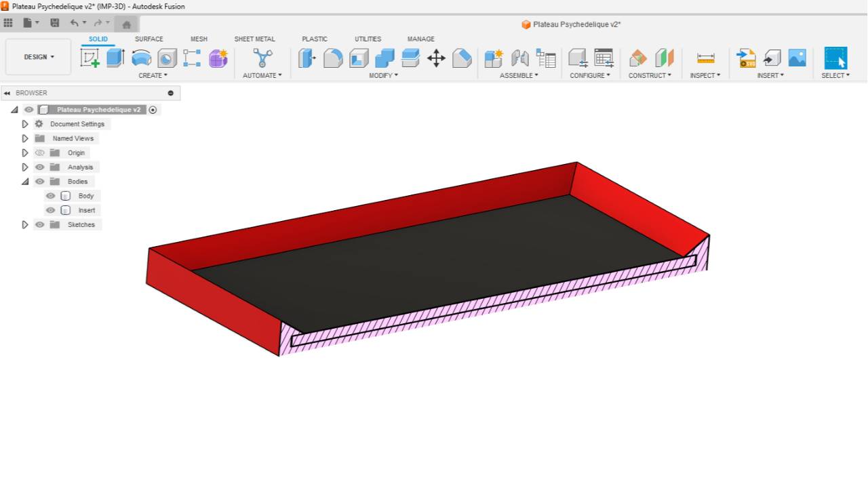The width and height of the screenshot is (868, 488).
Task: Open the AUTOMATE menu
Action: click(262, 76)
